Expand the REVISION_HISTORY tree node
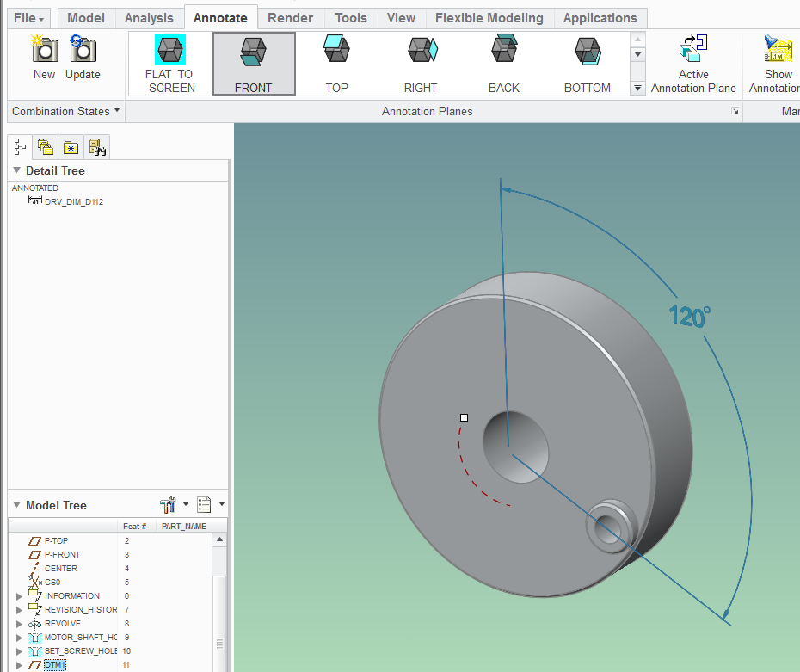800x672 pixels. (19, 610)
